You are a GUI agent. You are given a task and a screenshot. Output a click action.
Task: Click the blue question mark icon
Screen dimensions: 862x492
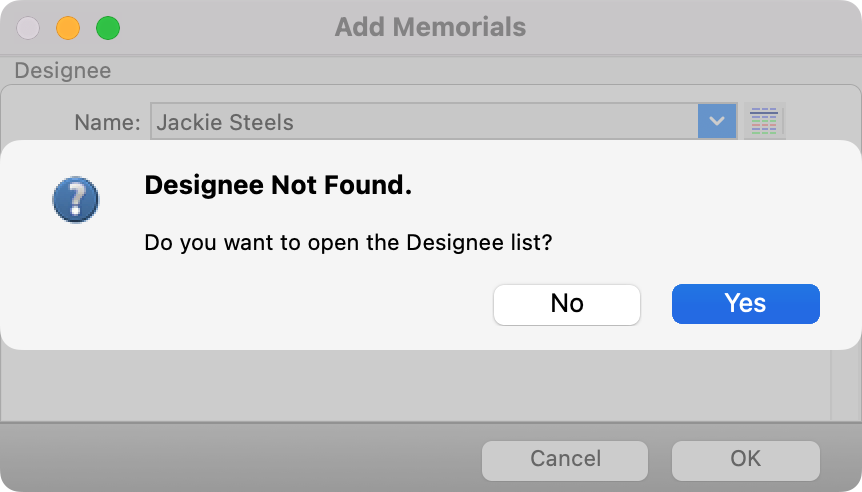pos(75,200)
